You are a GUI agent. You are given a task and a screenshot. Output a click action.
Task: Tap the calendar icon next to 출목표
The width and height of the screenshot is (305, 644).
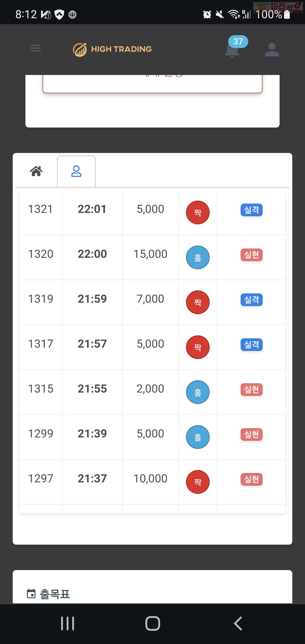tap(31, 594)
